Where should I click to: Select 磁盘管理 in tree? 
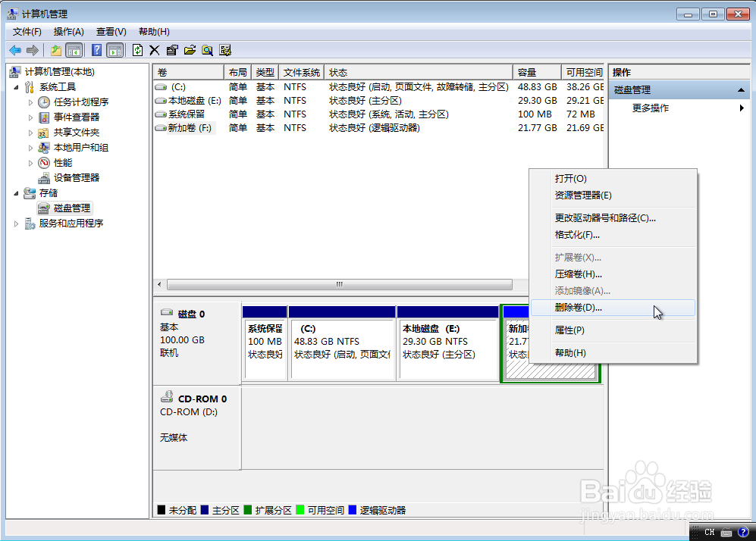pyautogui.click(x=72, y=208)
